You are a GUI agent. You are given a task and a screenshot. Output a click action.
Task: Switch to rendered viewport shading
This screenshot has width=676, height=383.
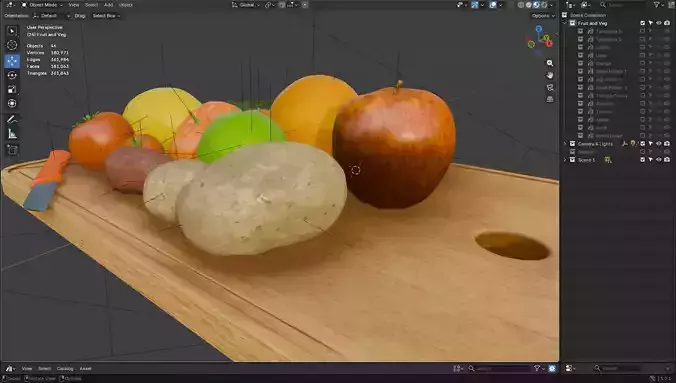point(544,5)
